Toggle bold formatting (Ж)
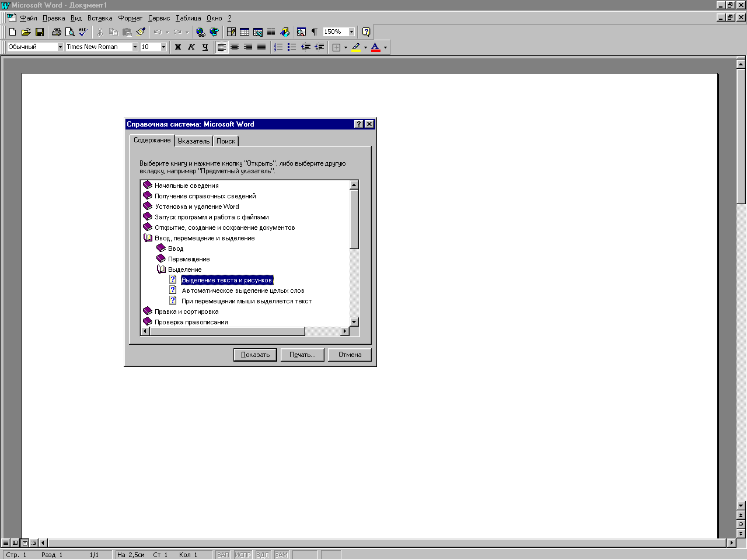747x560 pixels. (178, 47)
